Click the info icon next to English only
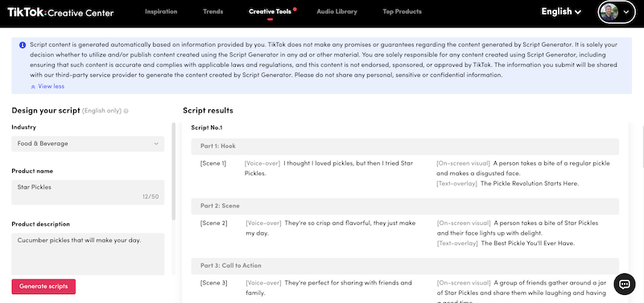 pyautogui.click(x=126, y=111)
